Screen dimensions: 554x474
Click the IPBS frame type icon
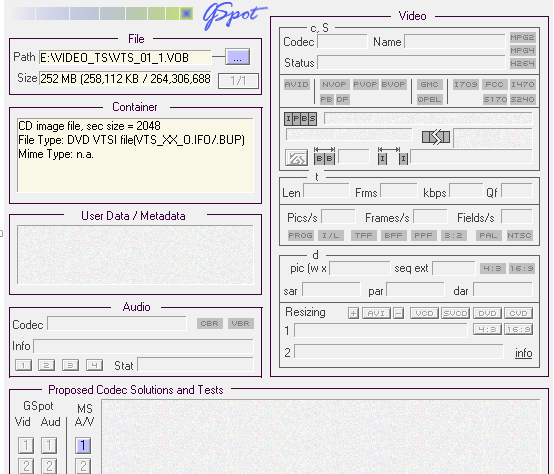pos(300,119)
